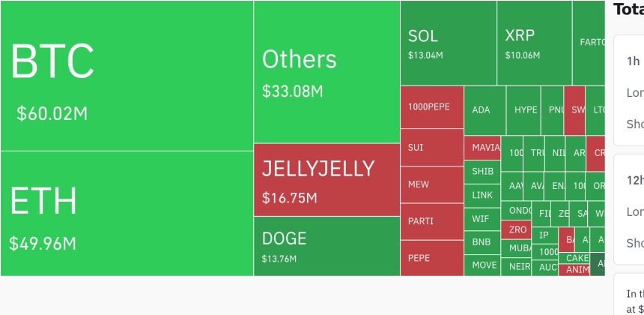Click the BTC $60.02M heatmap tile
The image size is (644, 315).
tap(127, 76)
